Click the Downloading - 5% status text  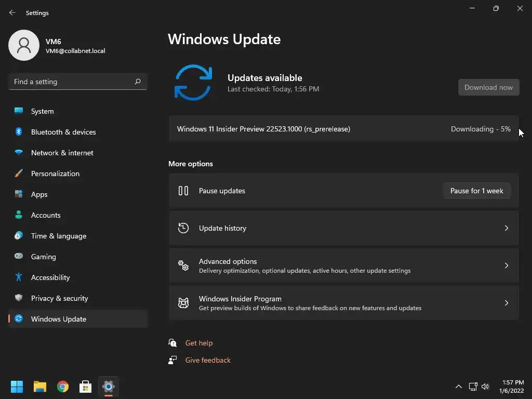(481, 129)
